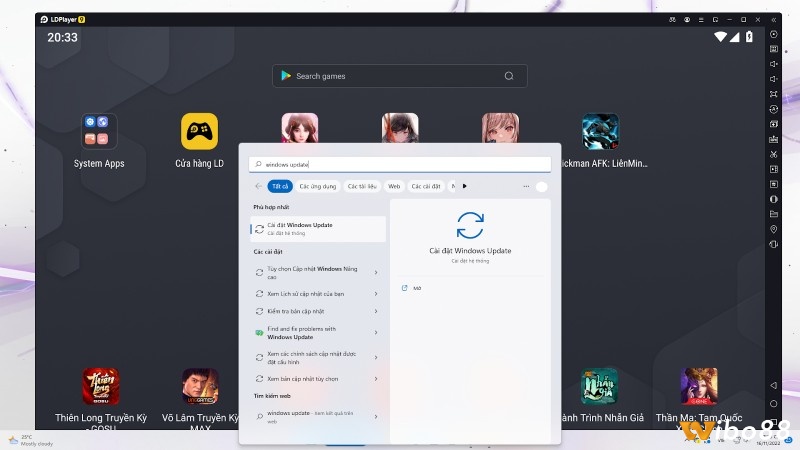800x450 pixels.
Task: Take a screenshot with the scissors icon
Action: point(773,154)
